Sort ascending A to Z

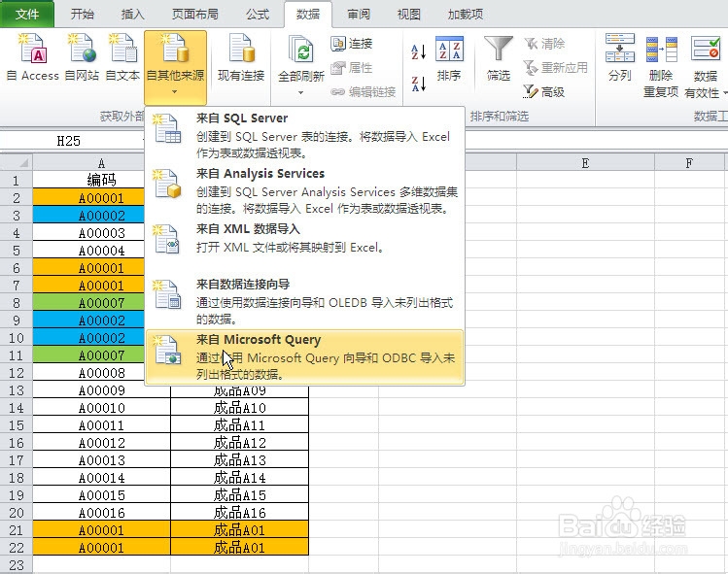(x=418, y=51)
